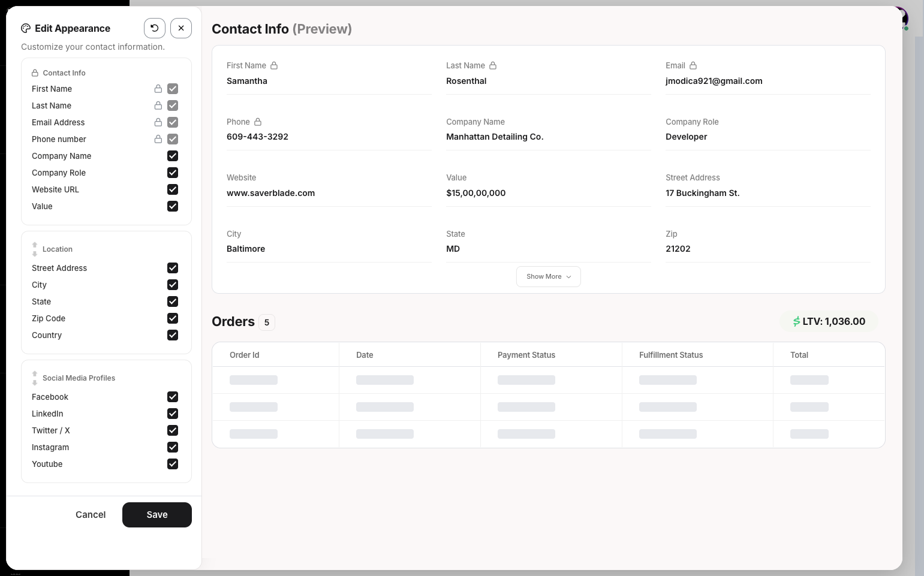Cancel the appearance changes
Image resolution: width=924 pixels, height=576 pixels.
click(91, 515)
